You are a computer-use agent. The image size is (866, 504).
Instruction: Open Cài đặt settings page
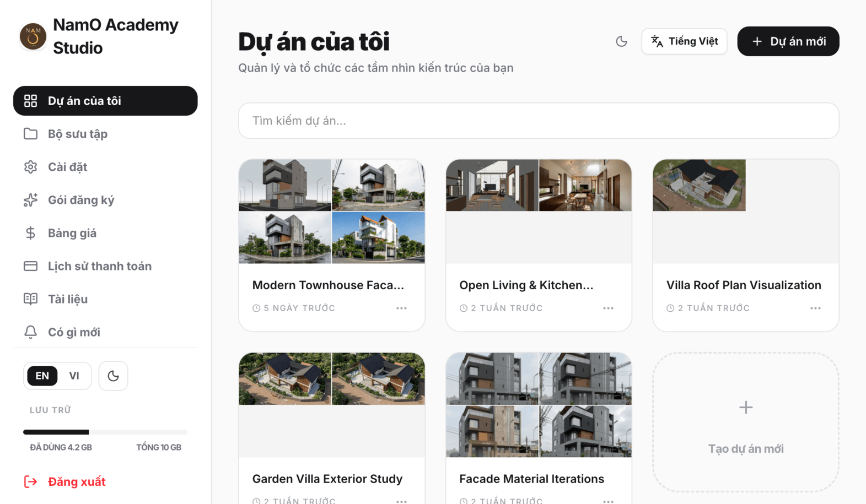(105, 167)
